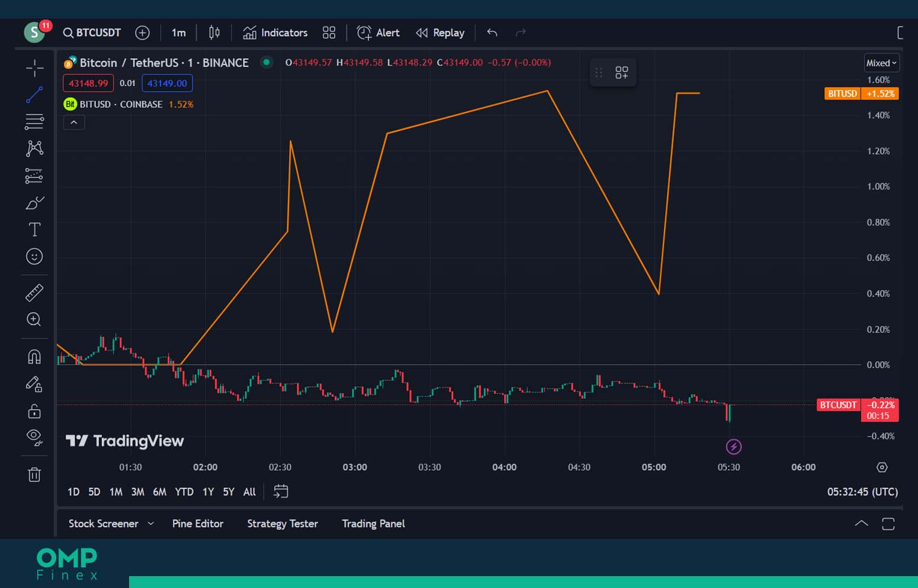Toggle lock all drawing tools
The width and height of the screenshot is (918, 588).
[34, 410]
